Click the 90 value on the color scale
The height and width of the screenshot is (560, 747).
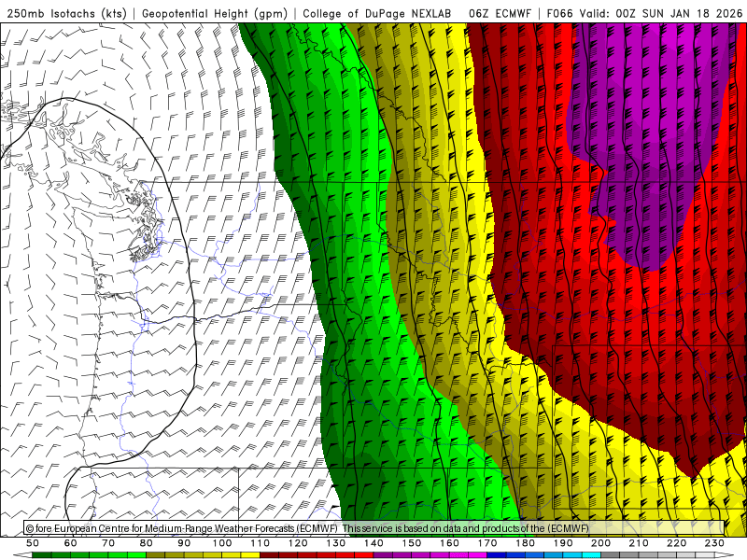[184, 543]
